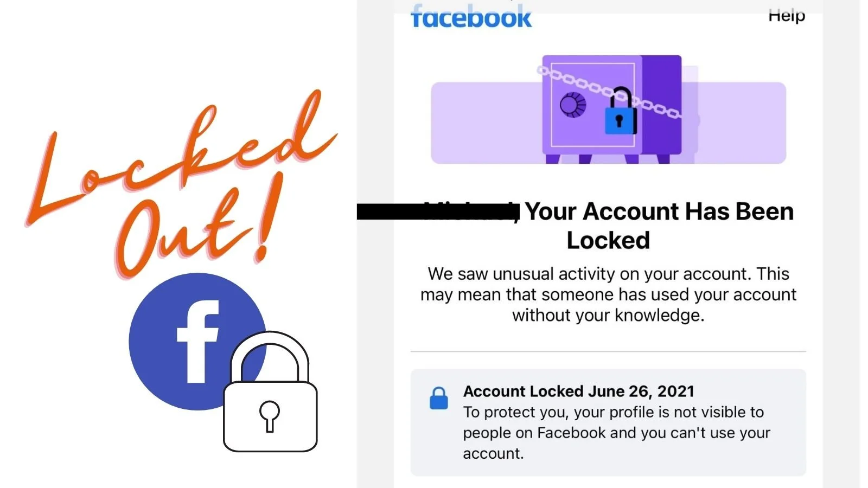The height and width of the screenshot is (488, 868).
Task: Open the Help link
Action: point(787,16)
